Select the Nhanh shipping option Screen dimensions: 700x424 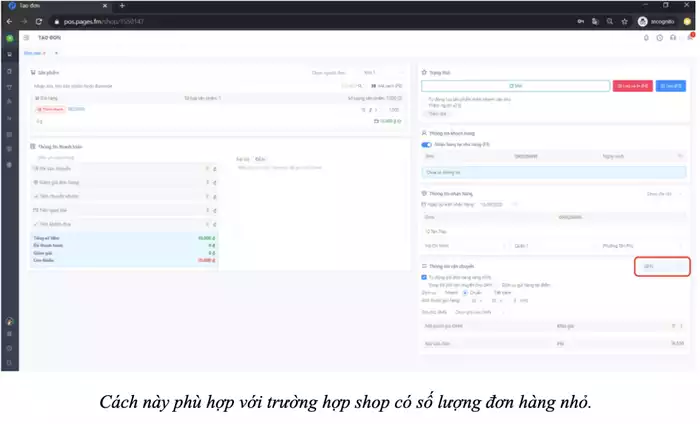click(451, 293)
